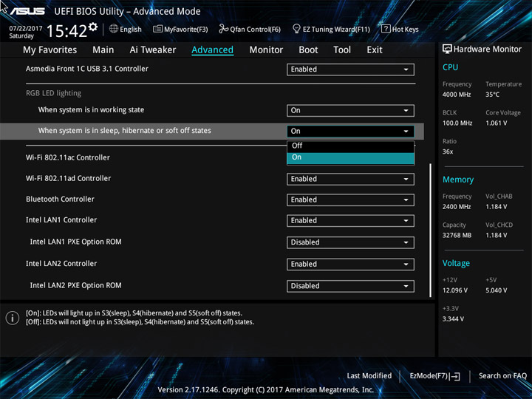
Task: Click memory capacity 32768 MB
Action: tap(457, 235)
